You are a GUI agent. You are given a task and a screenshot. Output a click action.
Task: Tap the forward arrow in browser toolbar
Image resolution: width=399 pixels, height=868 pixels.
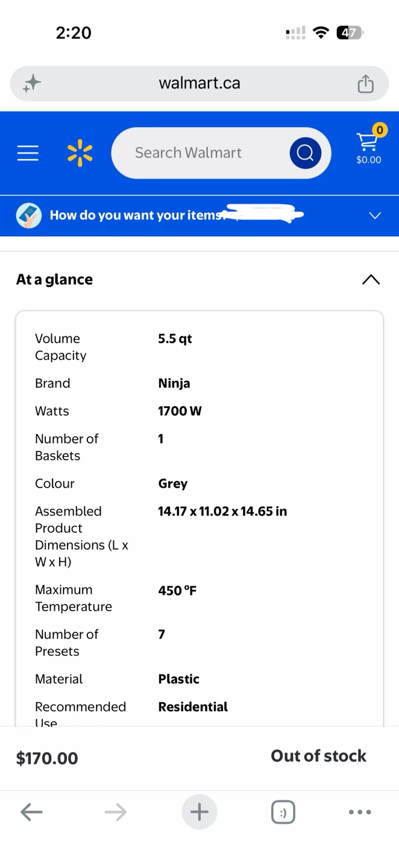(115, 812)
